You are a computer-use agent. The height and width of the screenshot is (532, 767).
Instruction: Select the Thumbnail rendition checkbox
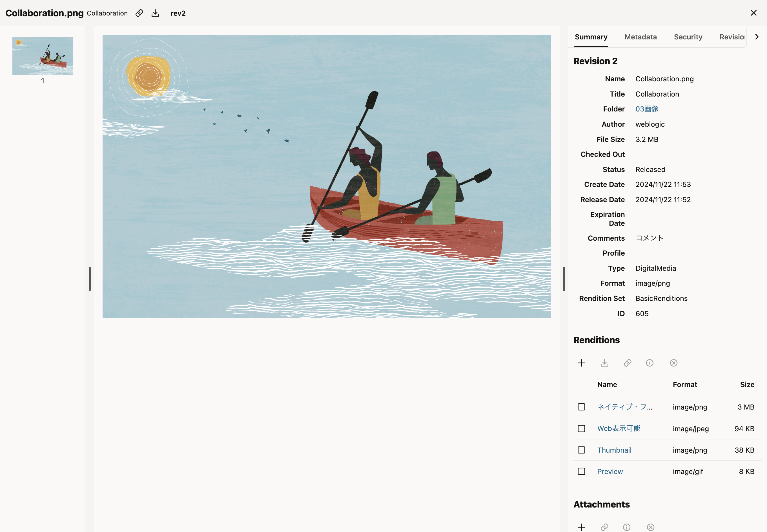[582, 450]
